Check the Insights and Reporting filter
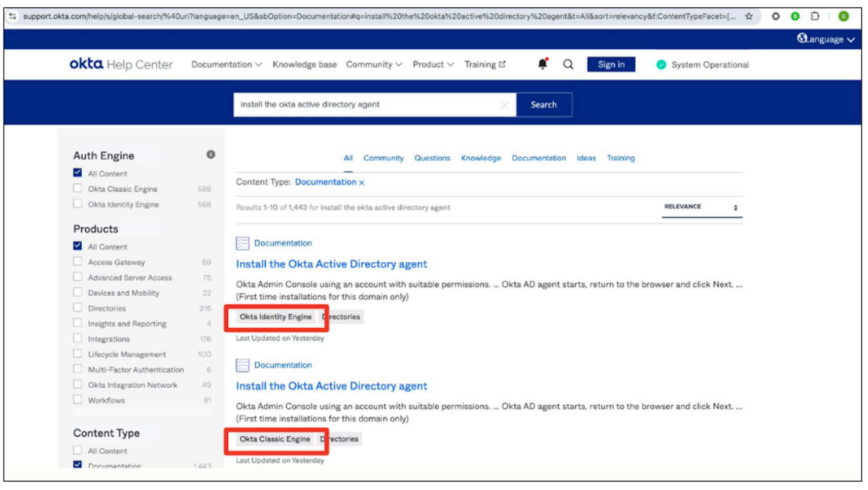The height and width of the screenshot is (490, 868). (77, 323)
